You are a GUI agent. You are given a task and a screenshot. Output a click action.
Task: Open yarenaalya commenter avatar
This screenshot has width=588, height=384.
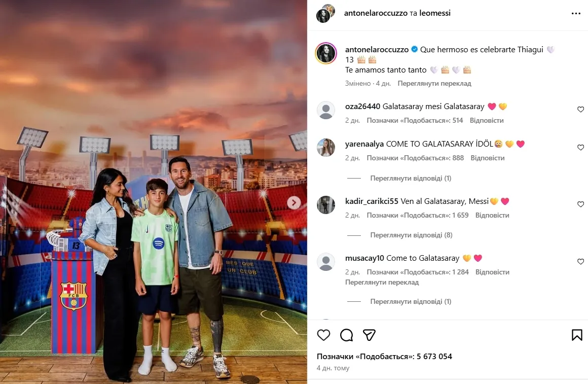pyautogui.click(x=326, y=148)
